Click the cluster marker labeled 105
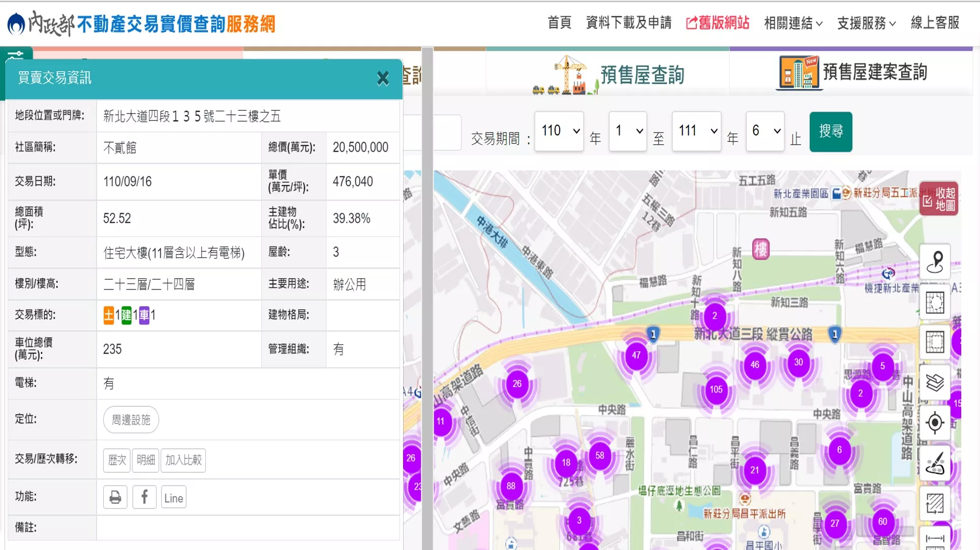Viewport: 980px width, 550px height. [716, 390]
